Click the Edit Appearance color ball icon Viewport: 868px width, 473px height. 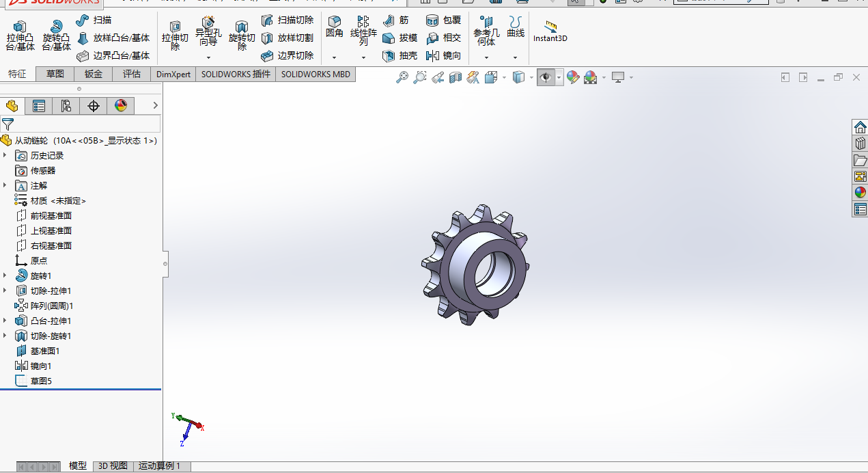click(573, 78)
